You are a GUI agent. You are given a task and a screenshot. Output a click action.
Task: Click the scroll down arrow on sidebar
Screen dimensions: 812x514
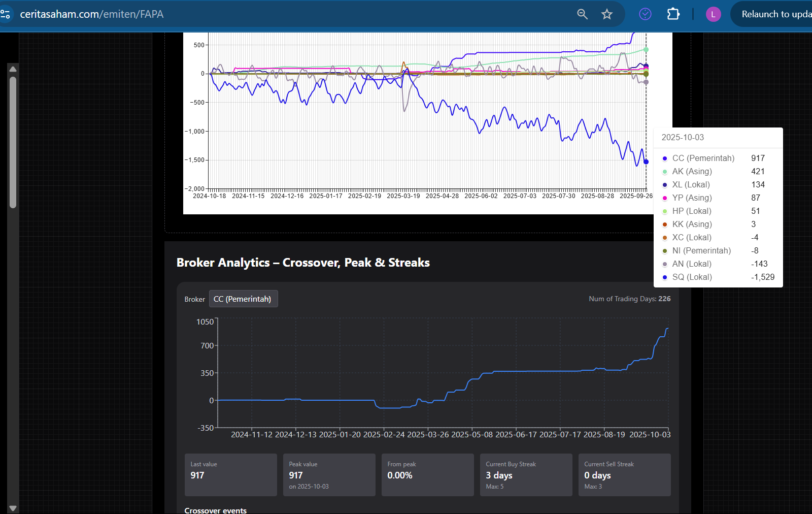(13, 508)
